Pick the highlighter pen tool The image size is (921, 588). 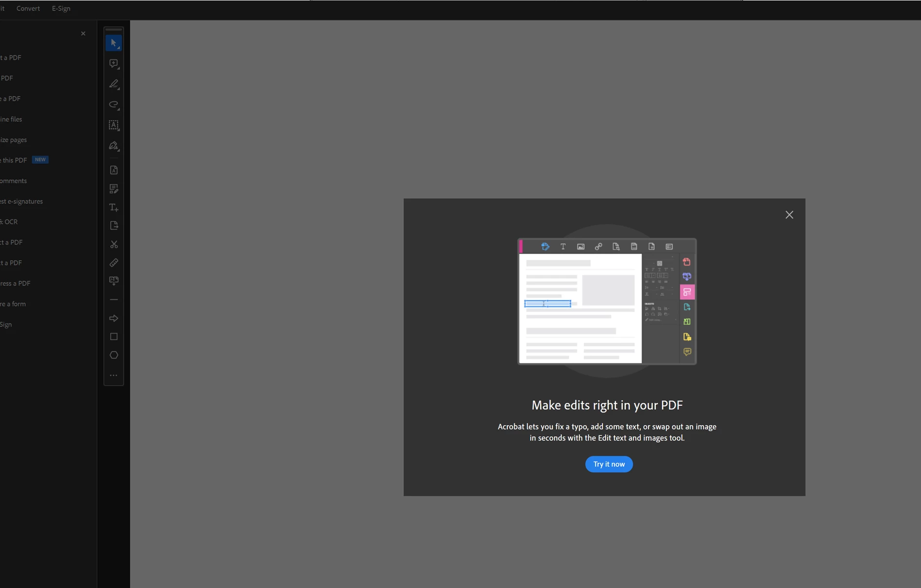[113, 84]
